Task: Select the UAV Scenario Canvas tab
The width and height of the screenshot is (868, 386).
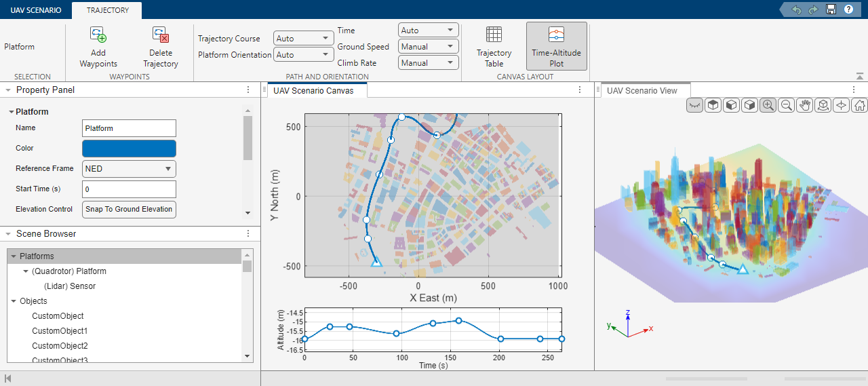Action: pos(316,90)
